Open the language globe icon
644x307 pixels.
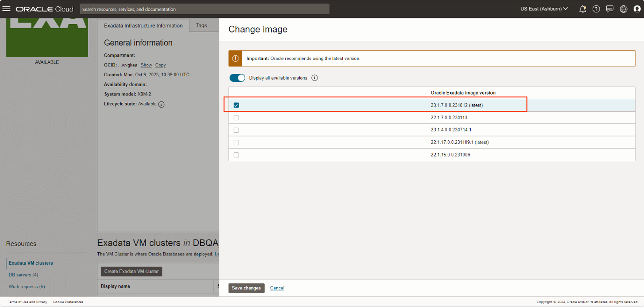coord(623,9)
